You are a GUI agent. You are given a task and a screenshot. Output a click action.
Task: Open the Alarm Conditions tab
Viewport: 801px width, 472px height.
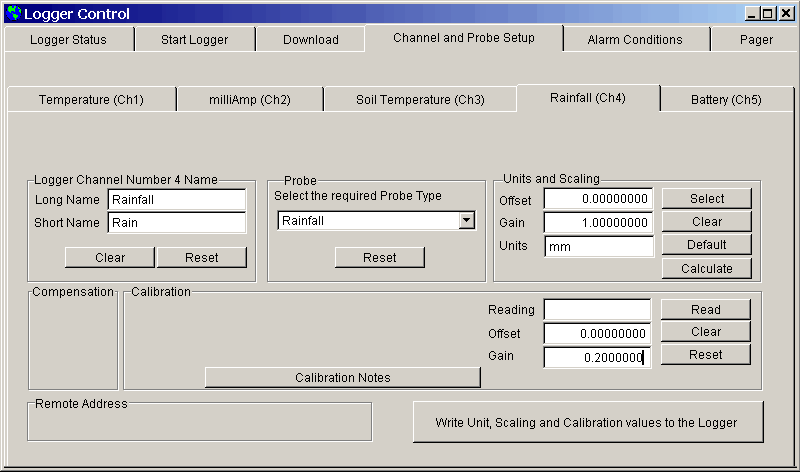[635, 40]
